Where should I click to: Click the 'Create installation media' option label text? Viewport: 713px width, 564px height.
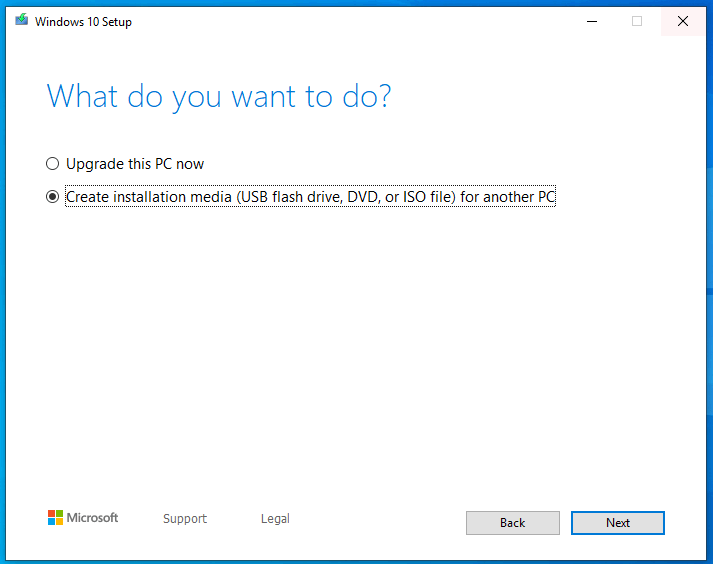[310, 197]
